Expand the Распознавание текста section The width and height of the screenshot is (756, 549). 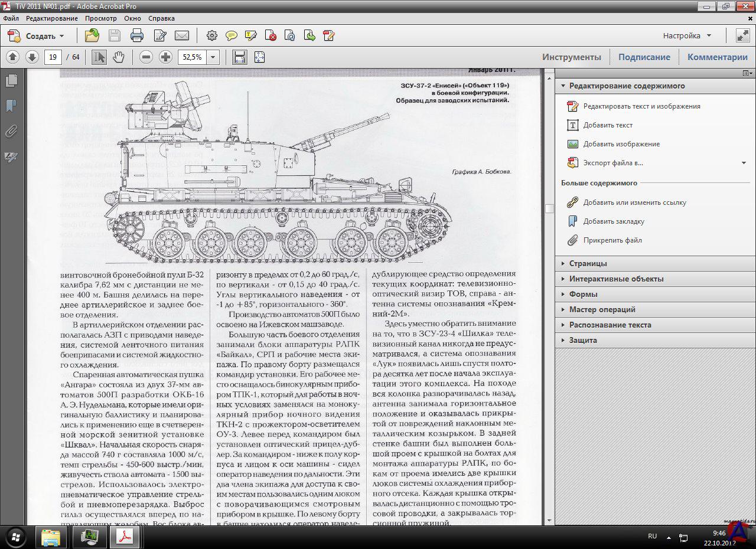click(610, 325)
